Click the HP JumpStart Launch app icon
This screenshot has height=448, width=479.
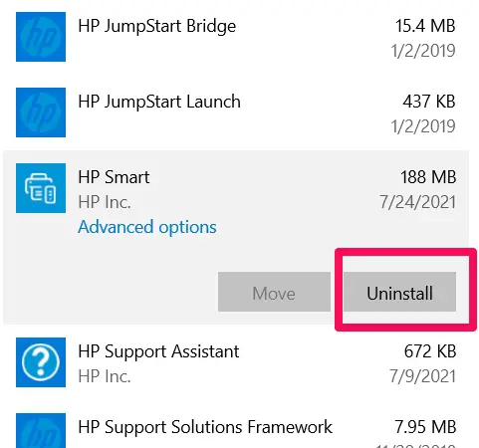[x=41, y=112]
